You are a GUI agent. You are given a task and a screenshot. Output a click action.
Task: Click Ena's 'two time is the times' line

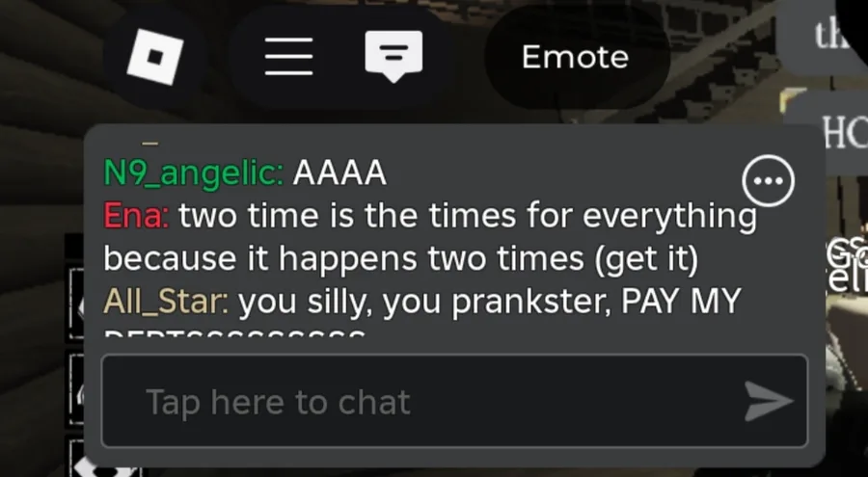[468, 216]
